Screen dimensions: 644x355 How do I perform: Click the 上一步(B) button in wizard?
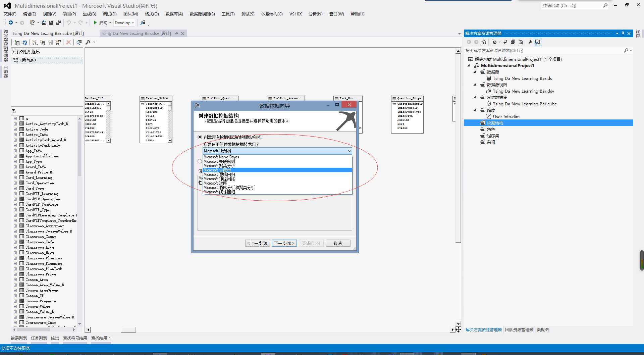click(257, 243)
